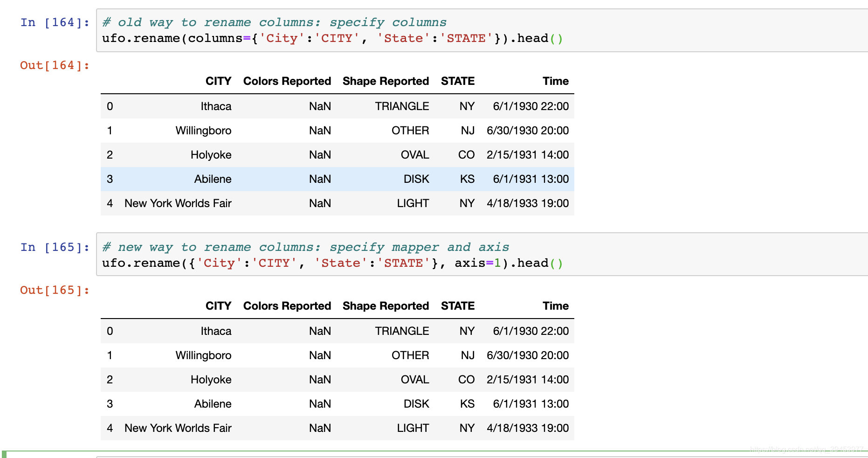
Task: Click the Out[164] prompt label
Action: 55,65
